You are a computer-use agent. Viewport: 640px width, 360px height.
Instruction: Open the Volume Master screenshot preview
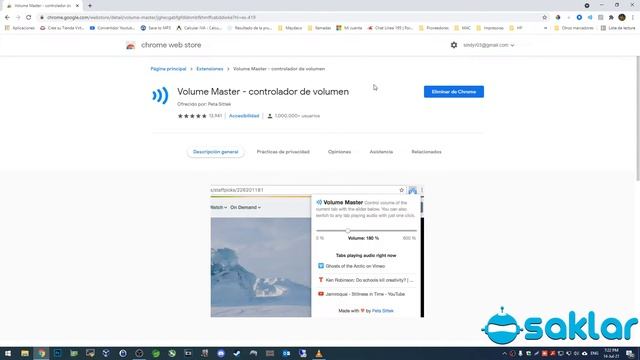(x=317, y=251)
